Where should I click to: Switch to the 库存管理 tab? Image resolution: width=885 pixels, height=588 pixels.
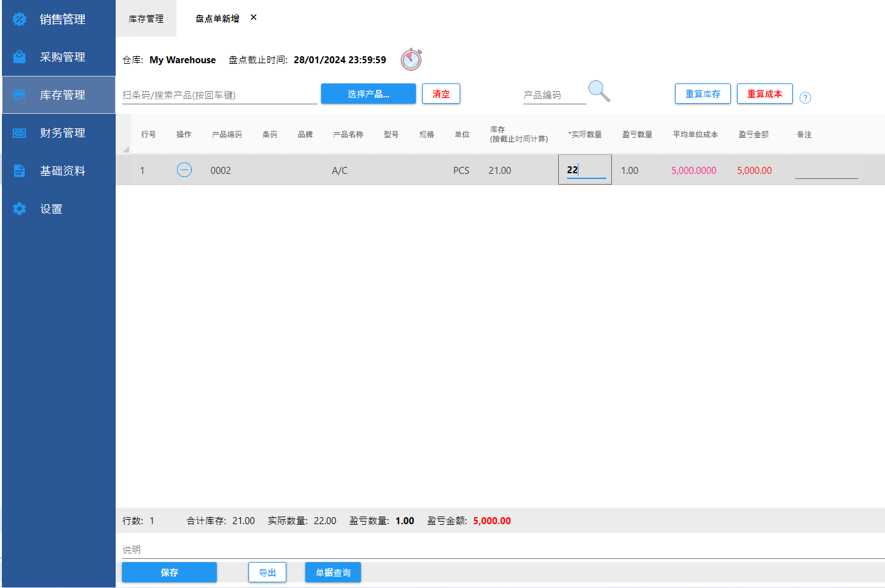click(146, 19)
